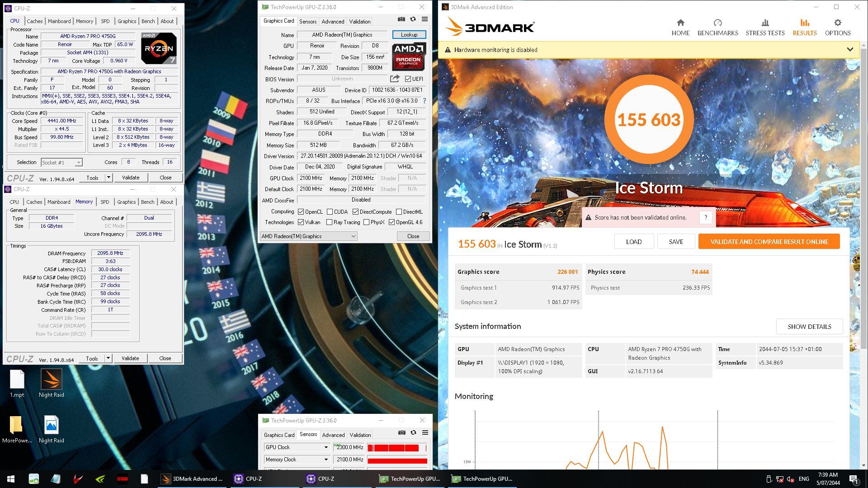Open notification center icon in tray
The width and height of the screenshot is (868, 488).
(x=854, y=479)
